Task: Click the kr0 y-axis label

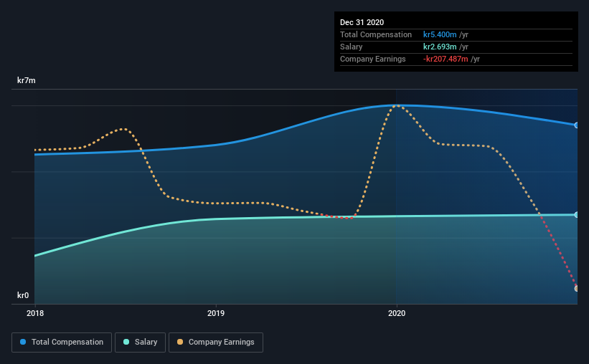Action: [x=23, y=295]
